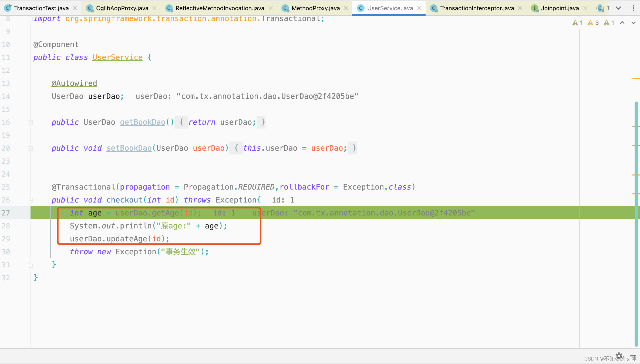
Task: Click Propagation.REQUIRED value
Action: point(229,187)
